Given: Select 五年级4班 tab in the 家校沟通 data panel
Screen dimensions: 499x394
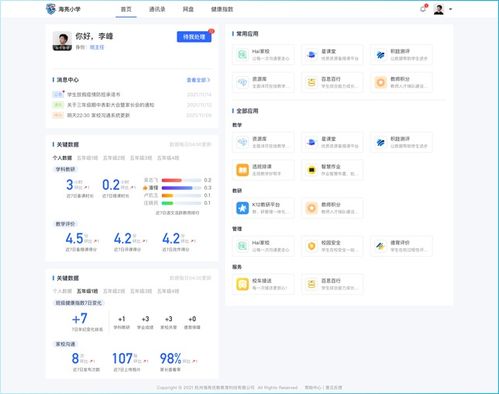Looking at the screenshot, I should pos(168,291).
